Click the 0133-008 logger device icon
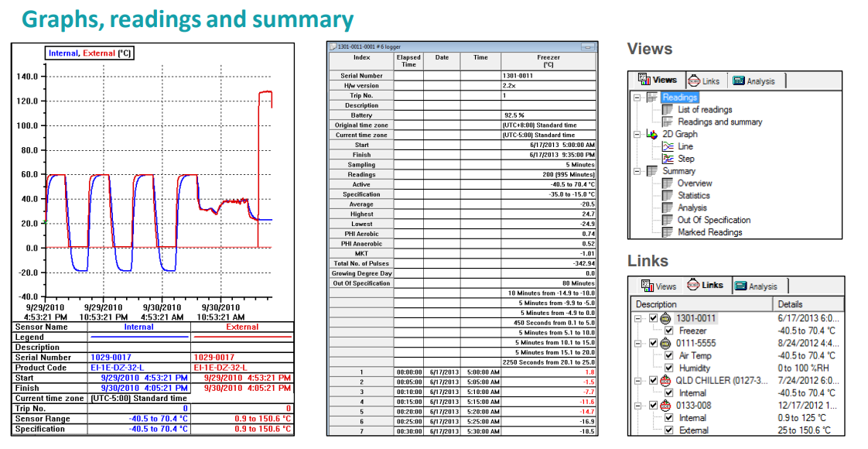The image size is (868, 449). click(x=665, y=406)
